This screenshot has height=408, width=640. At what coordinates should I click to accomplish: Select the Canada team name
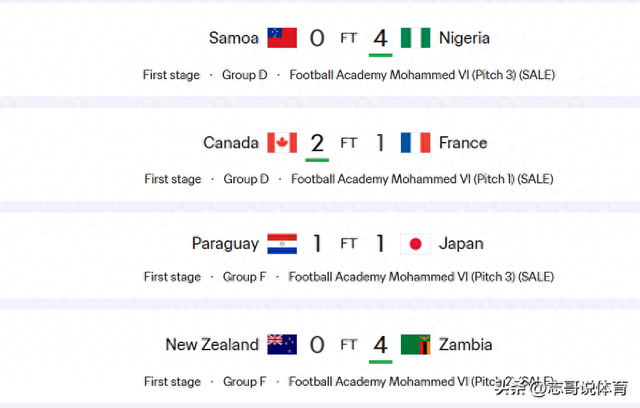231,143
